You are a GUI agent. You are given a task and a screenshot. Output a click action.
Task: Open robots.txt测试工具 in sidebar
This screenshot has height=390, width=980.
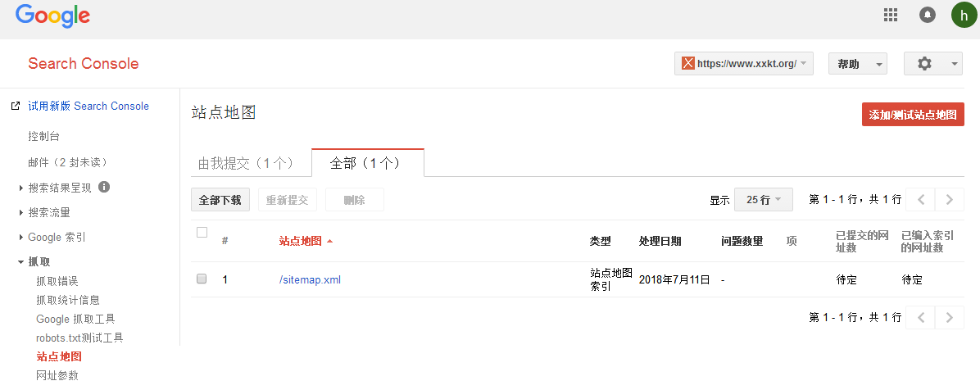click(x=80, y=338)
